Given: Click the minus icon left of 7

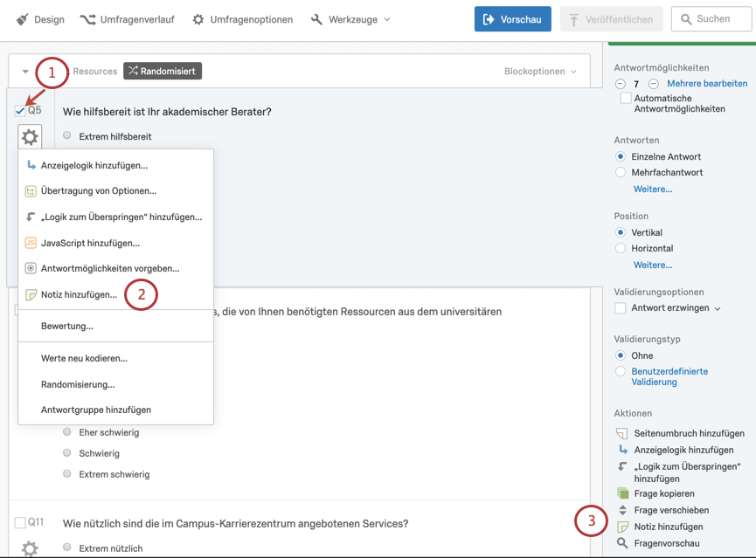Looking at the screenshot, I should click(x=620, y=84).
